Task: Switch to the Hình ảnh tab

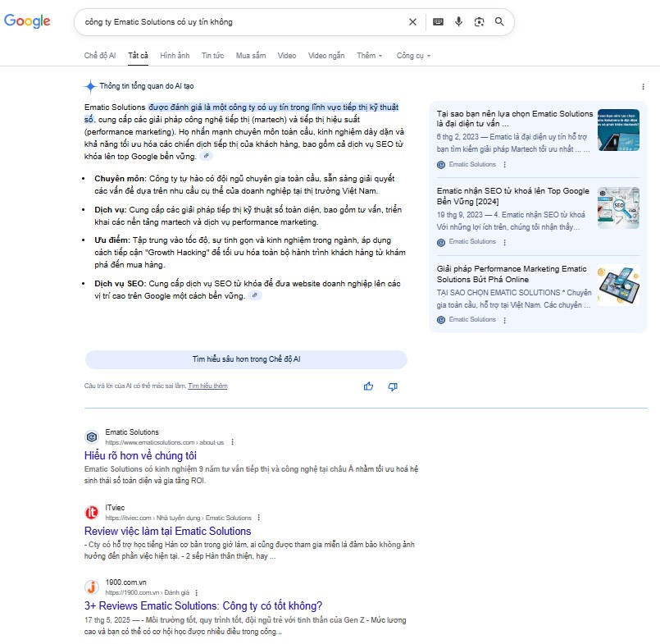Action: [x=175, y=56]
